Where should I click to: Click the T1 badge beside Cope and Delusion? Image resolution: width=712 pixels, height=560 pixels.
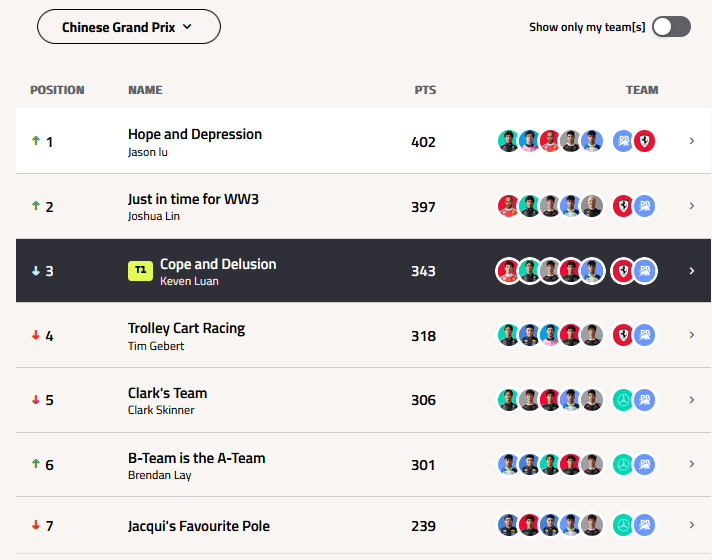[x=140, y=270]
